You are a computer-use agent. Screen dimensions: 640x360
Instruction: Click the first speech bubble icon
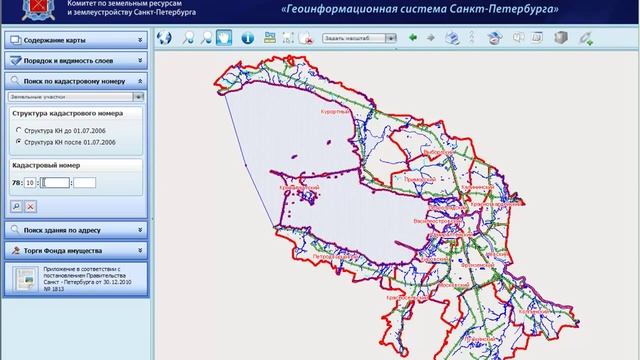click(518, 38)
